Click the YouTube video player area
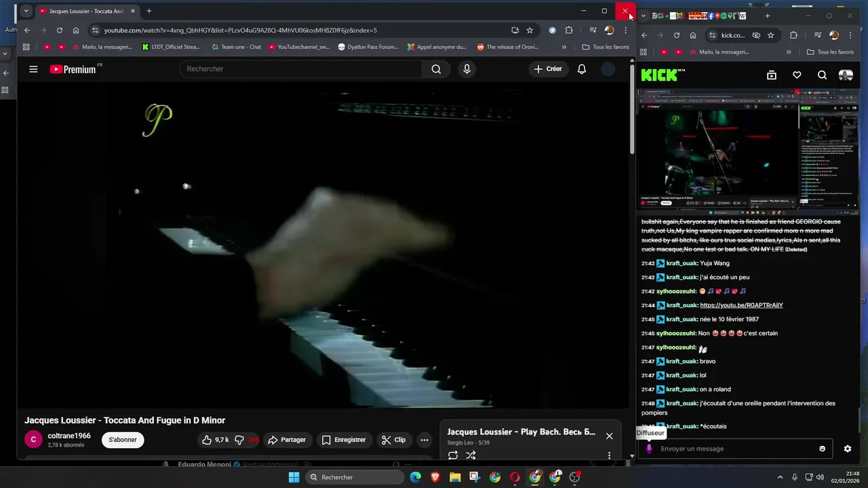This screenshot has width=868, height=488. (323, 245)
